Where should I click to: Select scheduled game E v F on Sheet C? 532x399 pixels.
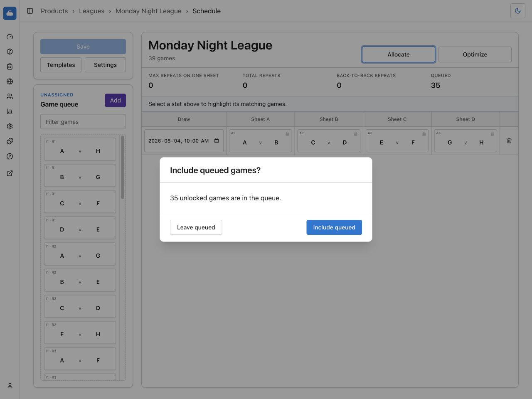397,141
